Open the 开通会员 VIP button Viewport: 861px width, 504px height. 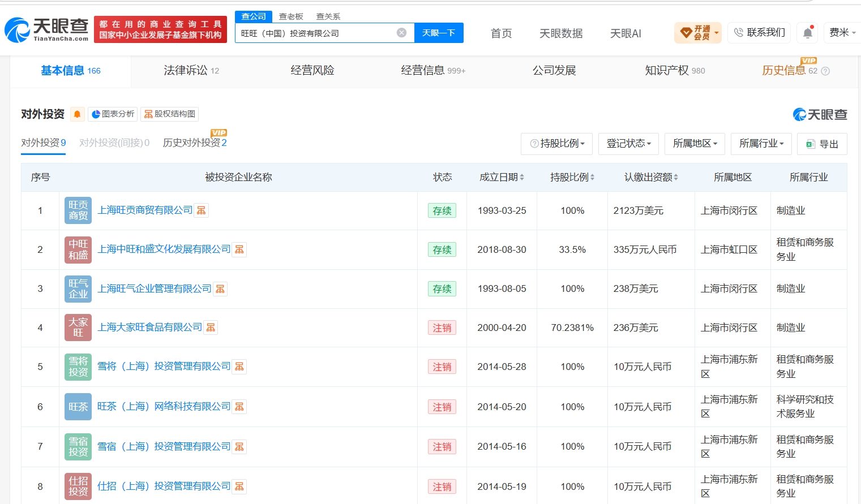point(698,33)
